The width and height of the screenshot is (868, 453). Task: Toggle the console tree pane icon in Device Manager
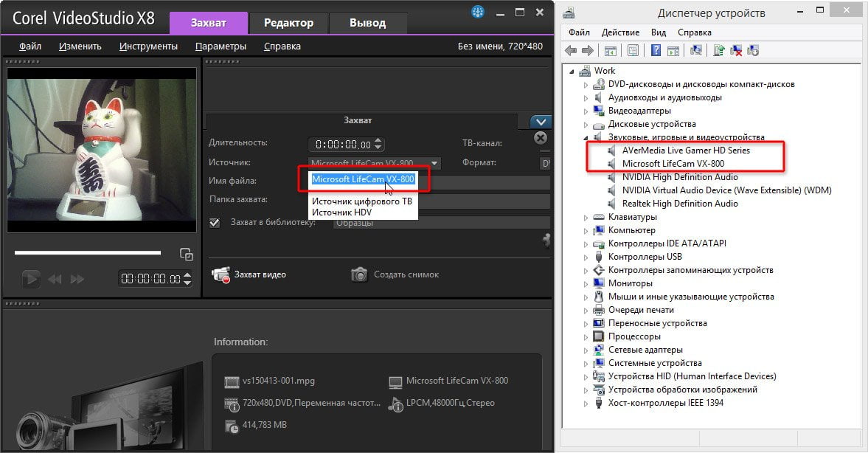pos(611,51)
